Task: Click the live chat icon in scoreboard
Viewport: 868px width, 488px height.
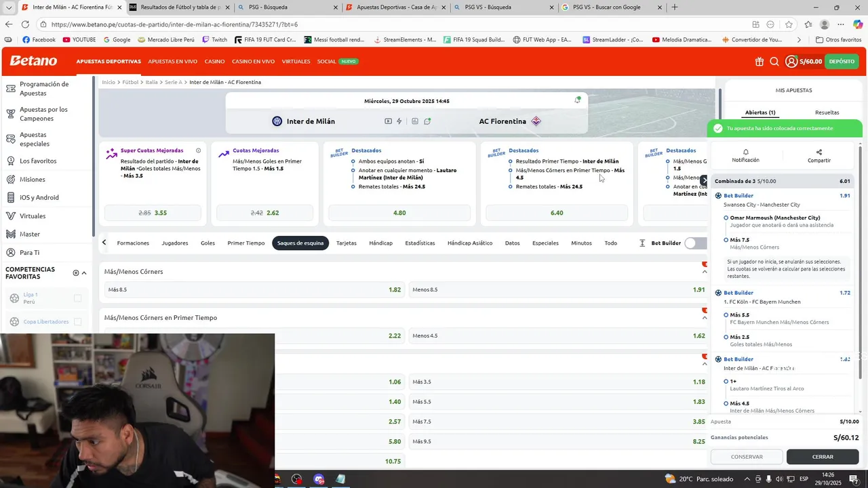Action: point(427,121)
